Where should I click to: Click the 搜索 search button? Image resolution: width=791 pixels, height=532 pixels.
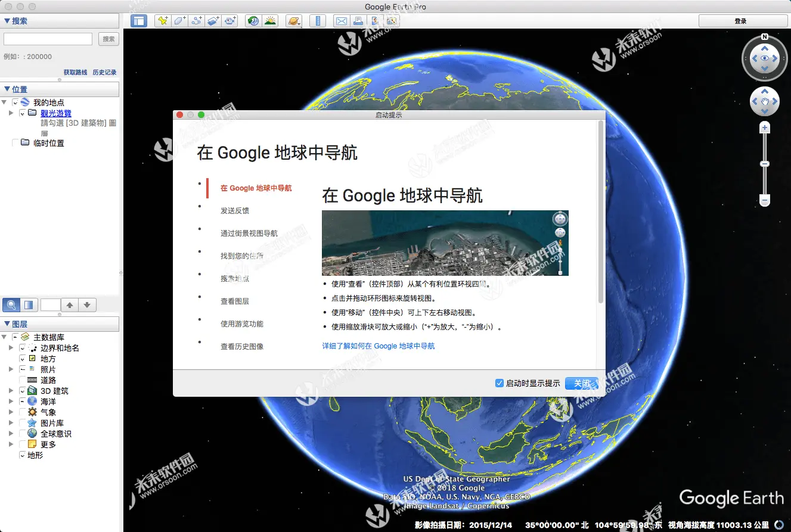point(108,39)
